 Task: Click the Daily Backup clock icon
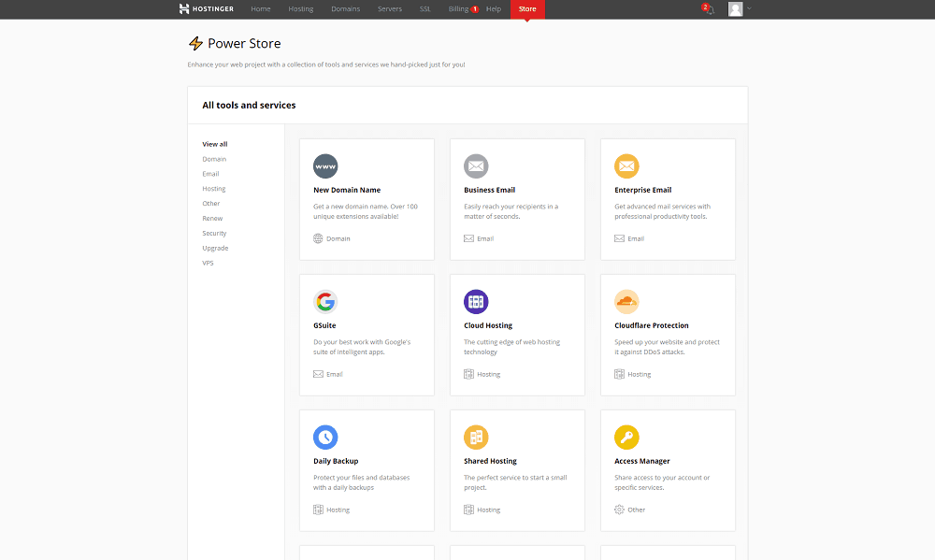click(325, 438)
